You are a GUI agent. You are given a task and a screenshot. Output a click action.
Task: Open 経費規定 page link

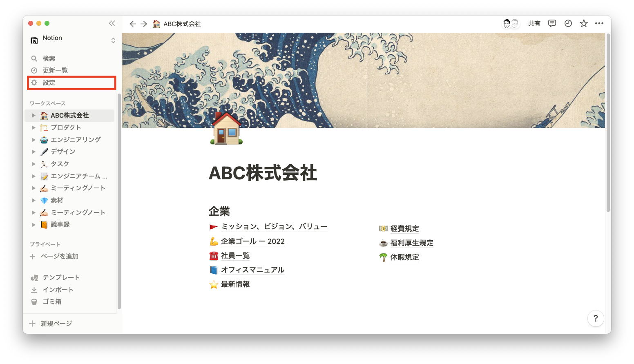tap(404, 229)
